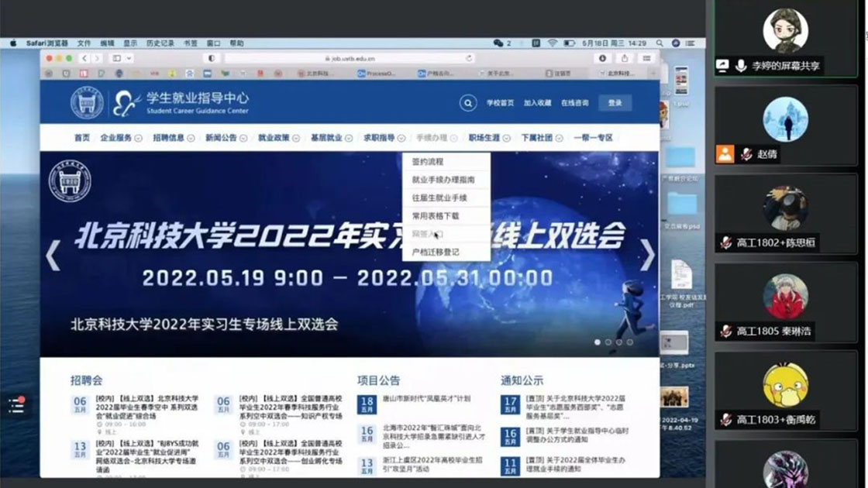The height and width of the screenshot is (488, 868).
Task: Open the Apple menu
Action: [12, 43]
